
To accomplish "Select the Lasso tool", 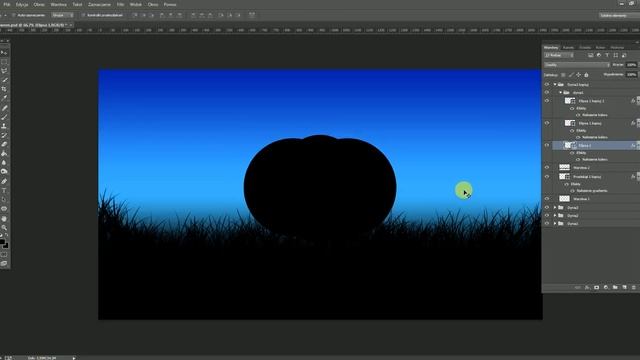I will 4,71.
